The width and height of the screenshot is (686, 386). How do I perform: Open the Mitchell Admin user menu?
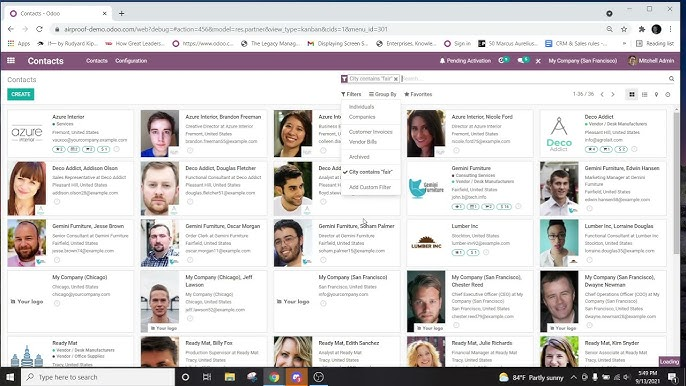point(651,61)
